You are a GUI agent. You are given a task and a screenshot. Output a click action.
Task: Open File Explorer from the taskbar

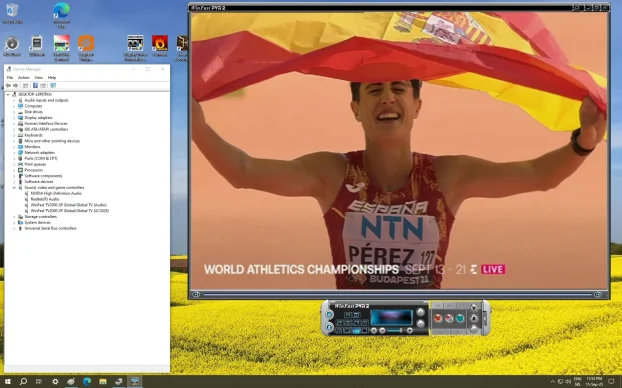(x=103, y=382)
